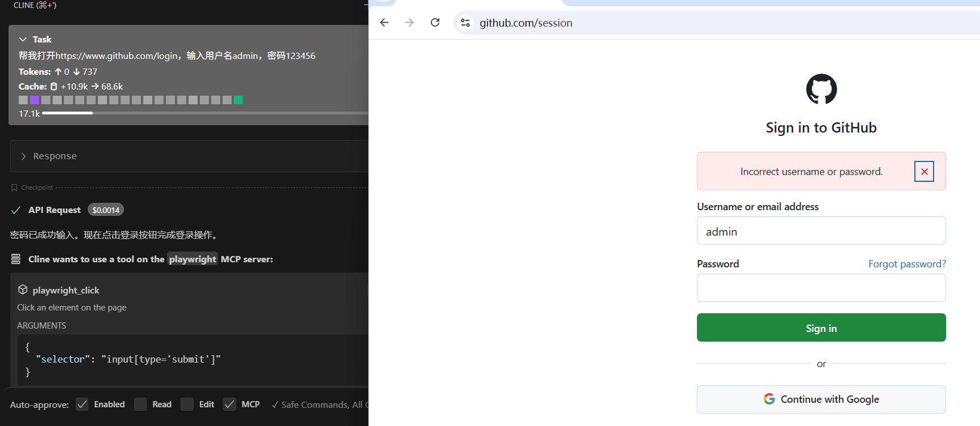Toggle Auto-approve Read checkbox
This screenshot has width=980, height=426.
coord(140,404)
